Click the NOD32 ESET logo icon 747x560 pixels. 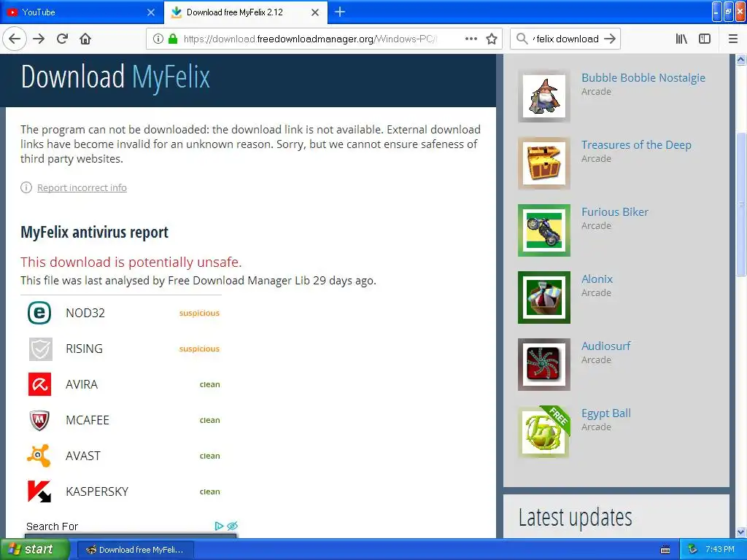pyautogui.click(x=39, y=313)
